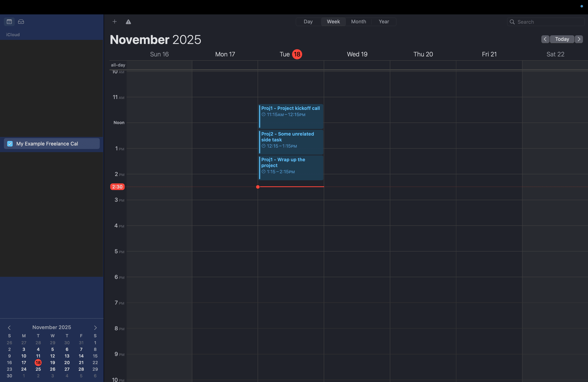Click the alert warning icon in toolbar
588x382 pixels.
pos(128,22)
